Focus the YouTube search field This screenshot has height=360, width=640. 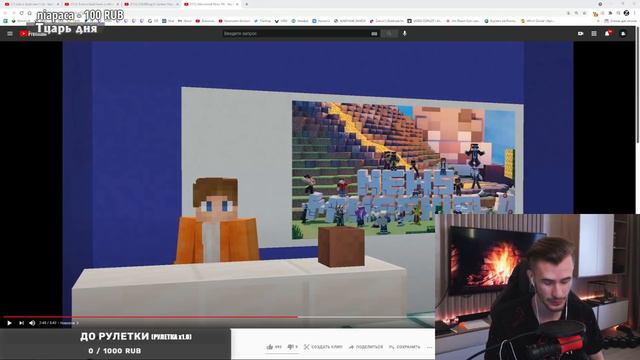coord(296,33)
